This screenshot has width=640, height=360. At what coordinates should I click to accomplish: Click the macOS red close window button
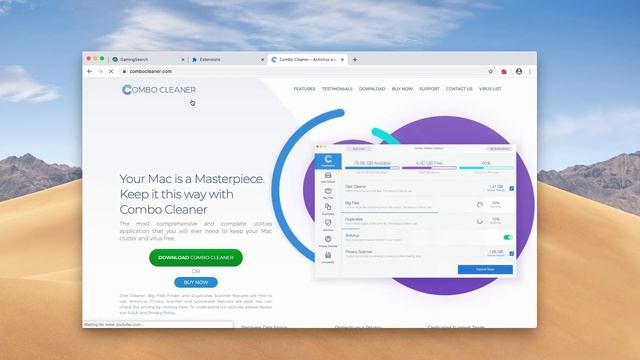[x=89, y=59]
